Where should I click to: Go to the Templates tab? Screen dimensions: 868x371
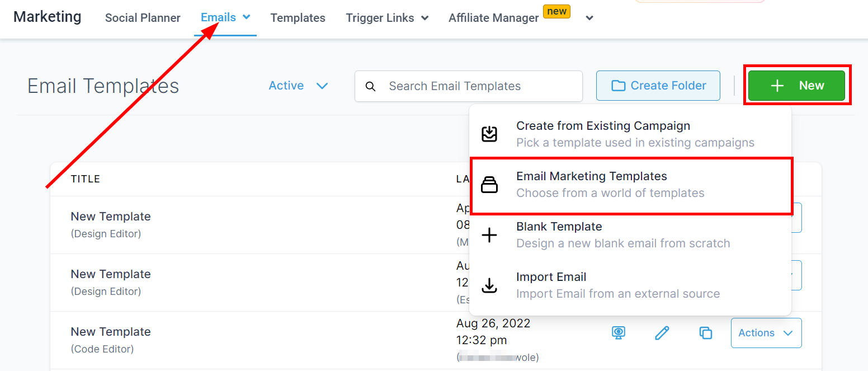[x=298, y=18]
